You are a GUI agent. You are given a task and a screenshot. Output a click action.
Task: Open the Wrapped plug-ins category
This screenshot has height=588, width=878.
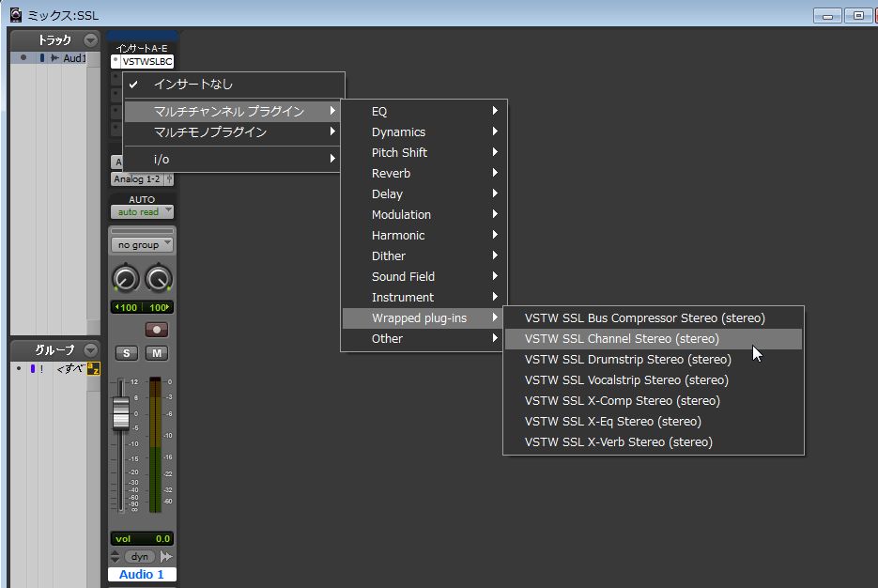(423, 318)
